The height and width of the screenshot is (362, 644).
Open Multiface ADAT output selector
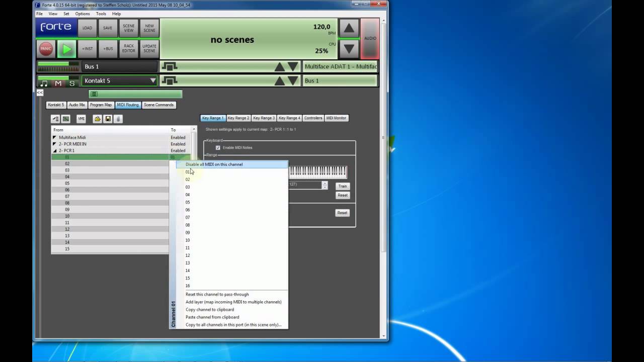(x=340, y=66)
